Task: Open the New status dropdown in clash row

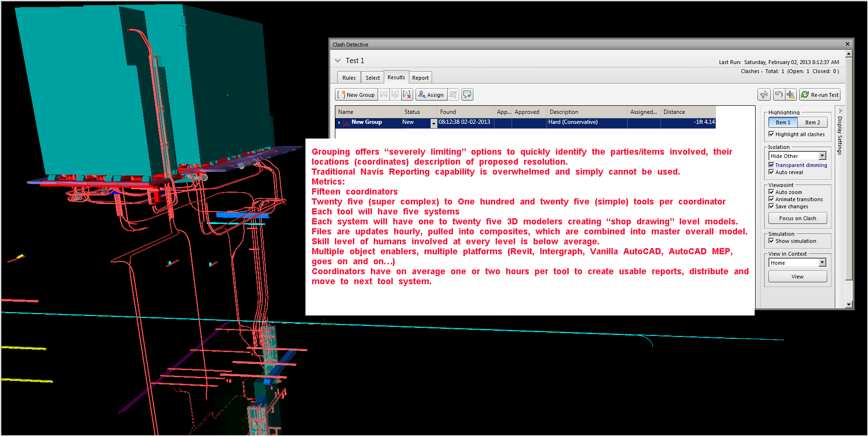Action: click(x=433, y=123)
